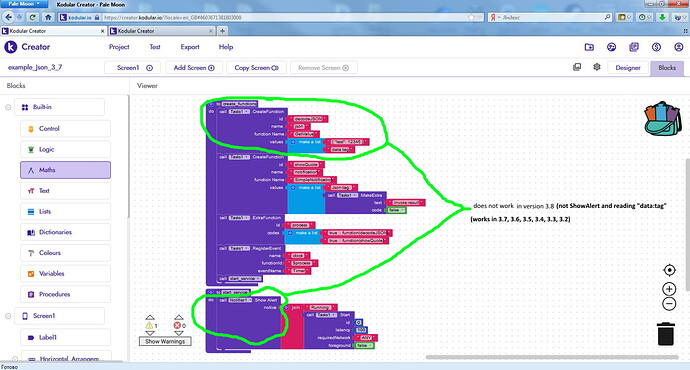Viewport: 690px width, 370px height.
Task: Open the Project menu
Action: pos(119,47)
